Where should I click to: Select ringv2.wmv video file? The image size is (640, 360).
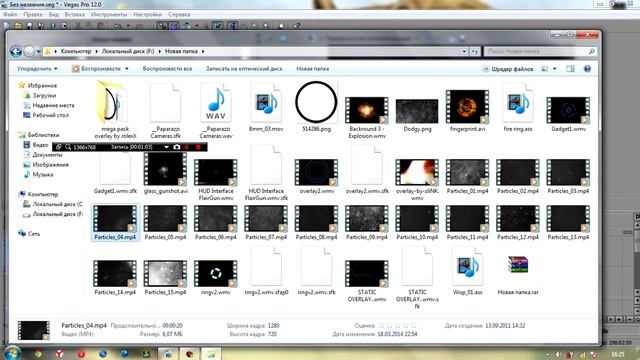click(216, 278)
